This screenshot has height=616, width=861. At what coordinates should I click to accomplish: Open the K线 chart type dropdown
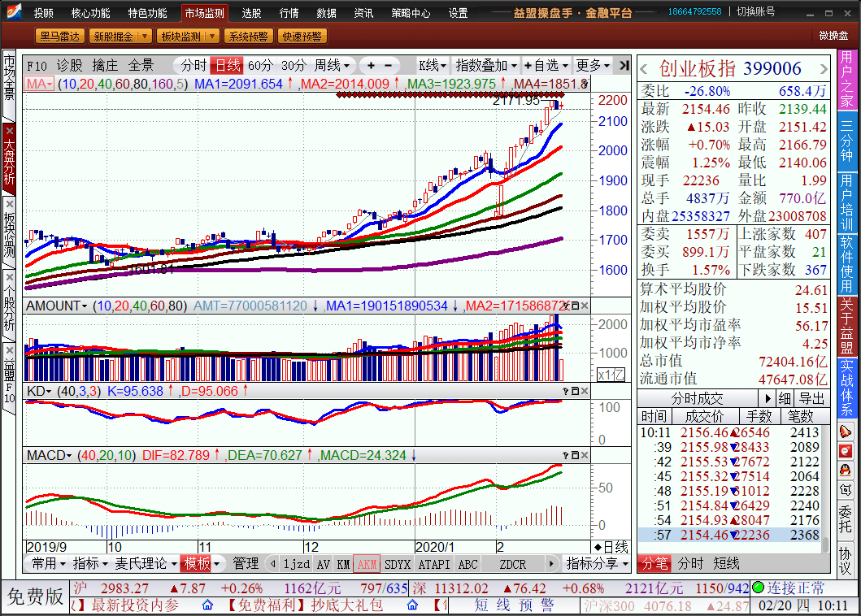433,65
